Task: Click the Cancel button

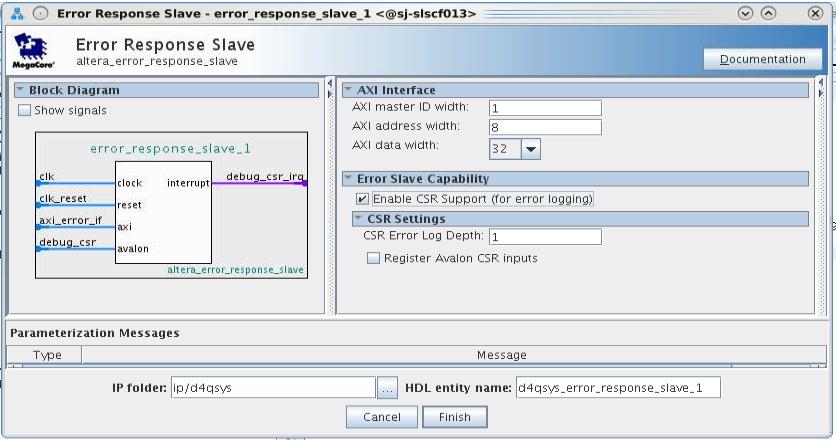Action: pos(382,417)
